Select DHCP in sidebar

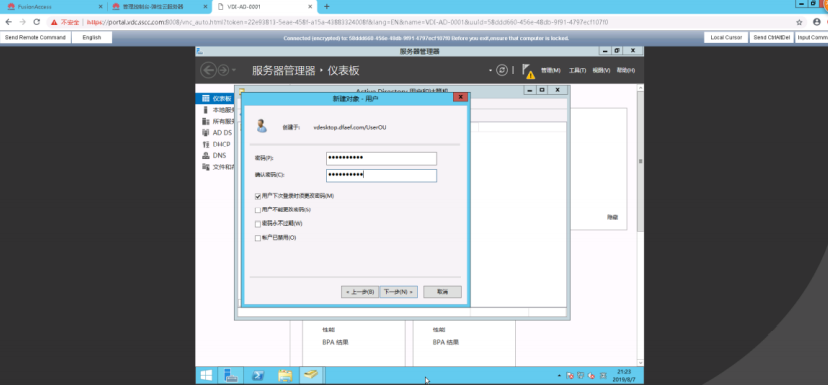pyautogui.click(x=216, y=144)
